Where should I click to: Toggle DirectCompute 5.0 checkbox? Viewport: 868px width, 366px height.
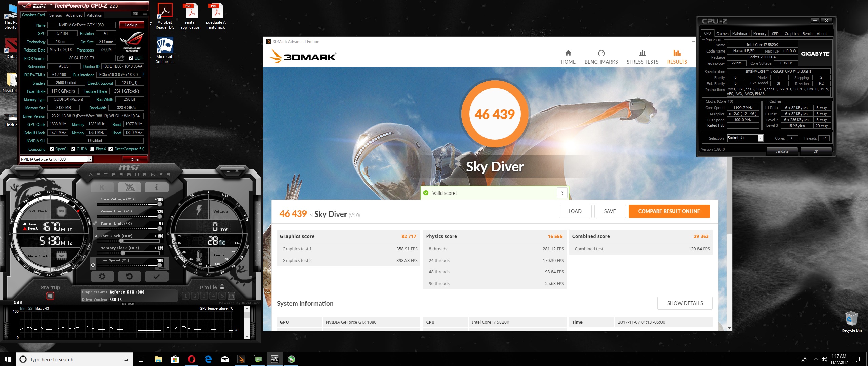click(111, 149)
